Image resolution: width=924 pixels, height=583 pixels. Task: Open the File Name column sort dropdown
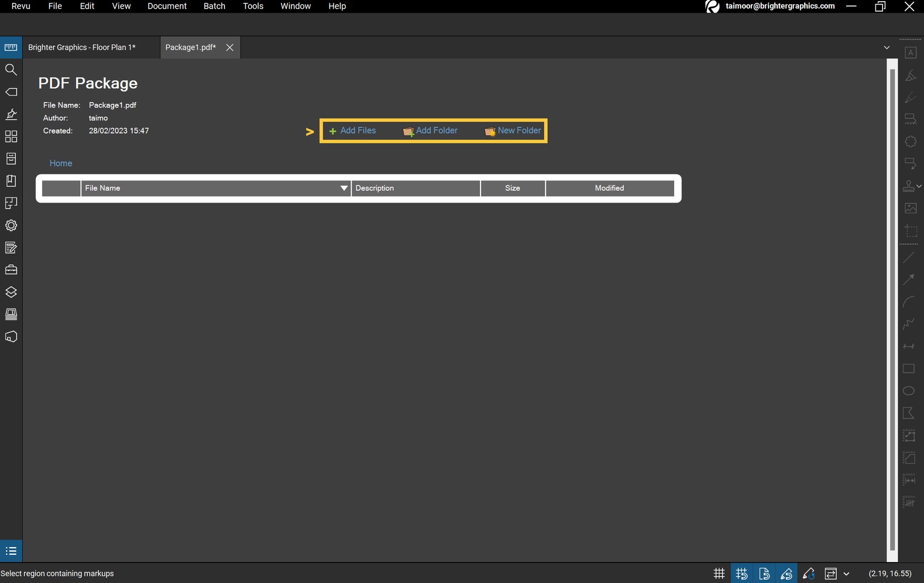coord(343,188)
